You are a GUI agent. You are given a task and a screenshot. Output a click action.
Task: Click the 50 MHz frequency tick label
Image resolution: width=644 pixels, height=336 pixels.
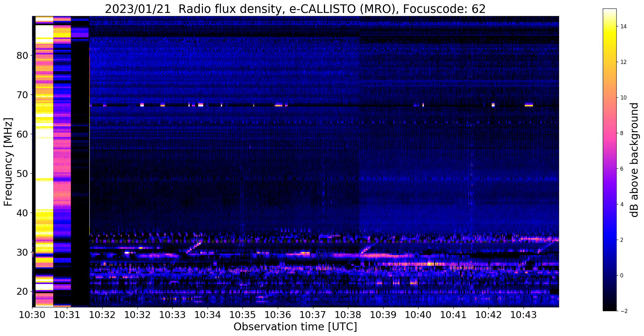click(22, 174)
